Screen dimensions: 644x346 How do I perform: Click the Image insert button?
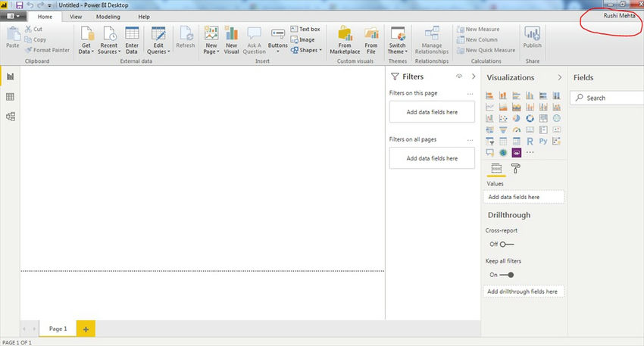303,40
